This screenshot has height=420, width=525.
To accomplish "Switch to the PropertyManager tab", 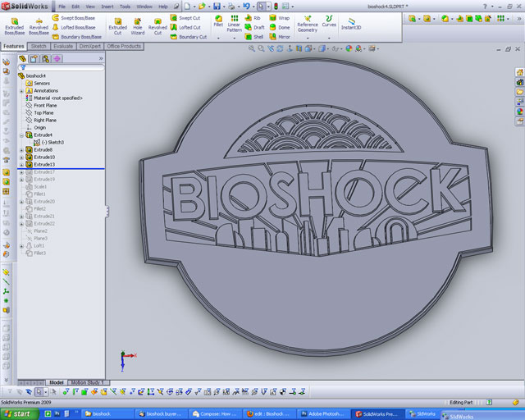I will point(34,59).
